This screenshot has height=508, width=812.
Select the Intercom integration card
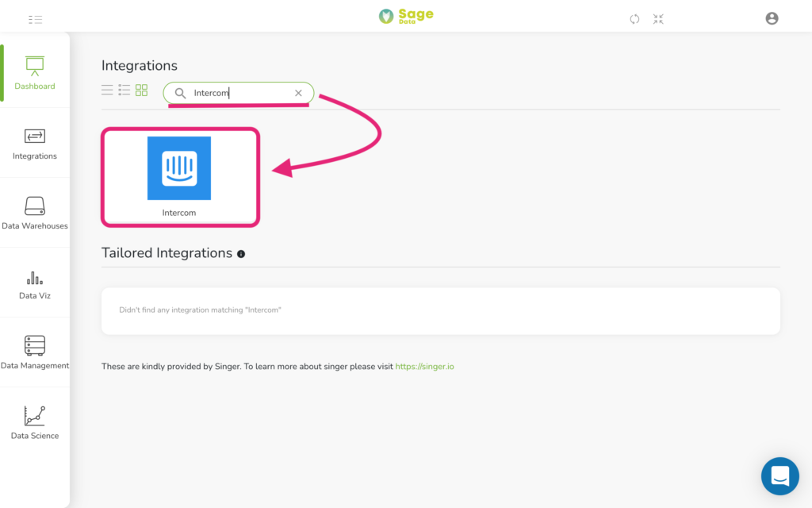coord(180,177)
